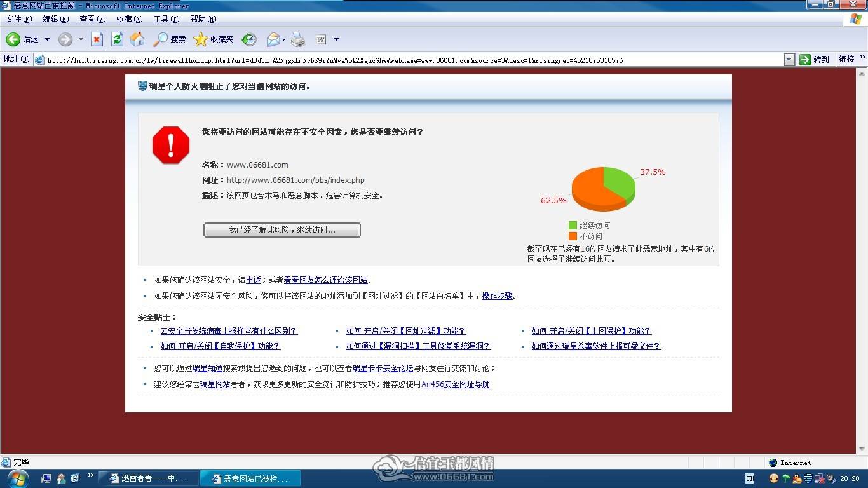868x488 pixels.
Task: Expand the quick launch overflow chevron
Action: click(90, 475)
